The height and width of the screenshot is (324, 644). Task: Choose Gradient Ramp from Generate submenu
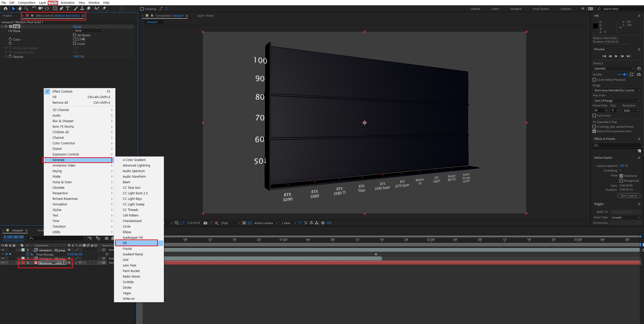pos(133,254)
